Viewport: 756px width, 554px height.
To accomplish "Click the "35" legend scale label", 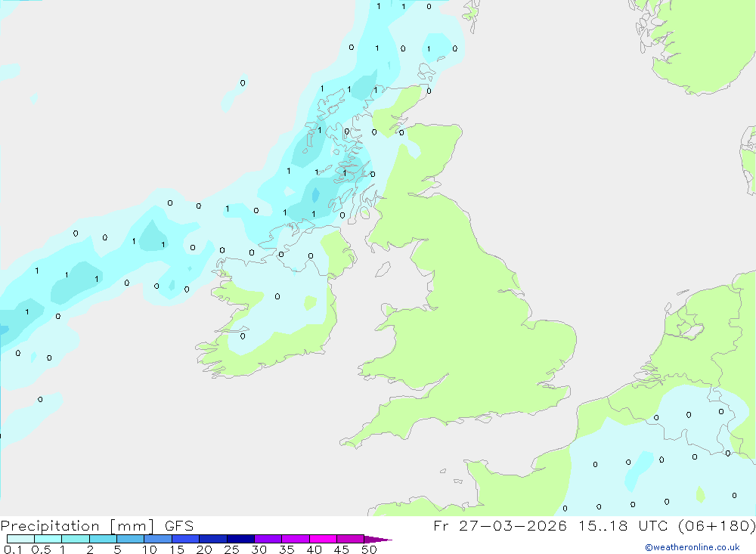I will (287, 549).
